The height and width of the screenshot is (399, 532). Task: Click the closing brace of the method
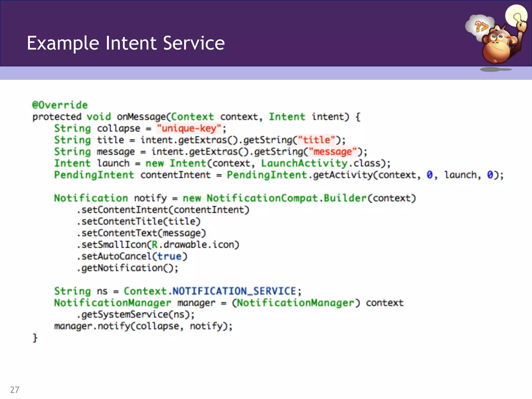point(35,338)
